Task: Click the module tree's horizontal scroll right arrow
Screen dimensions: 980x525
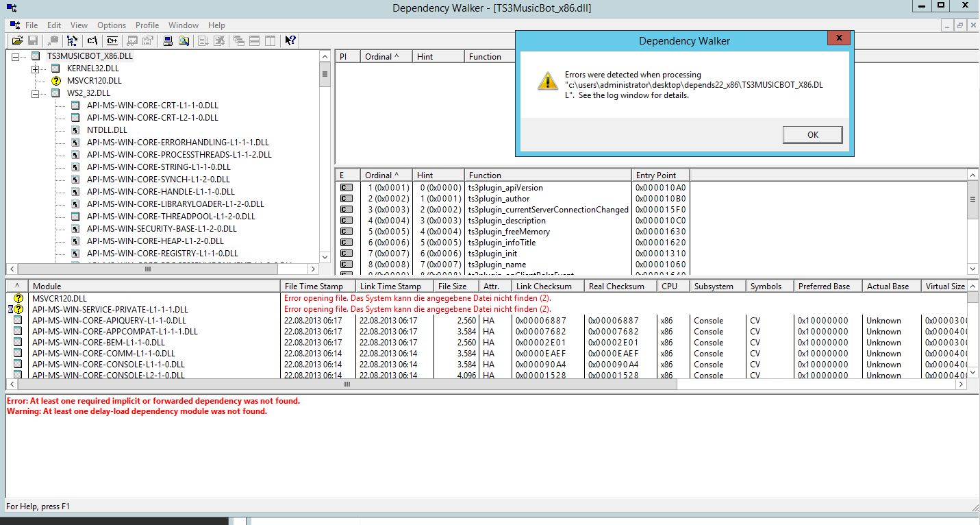Action: tap(313, 269)
